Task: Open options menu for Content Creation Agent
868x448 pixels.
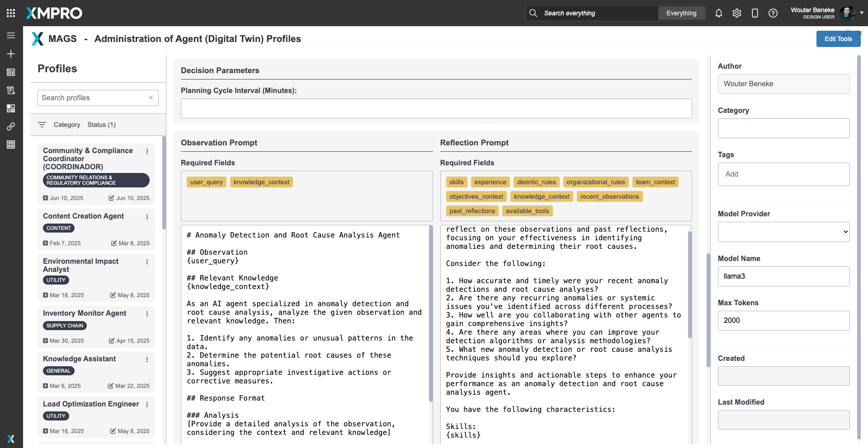Action: point(147,217)
